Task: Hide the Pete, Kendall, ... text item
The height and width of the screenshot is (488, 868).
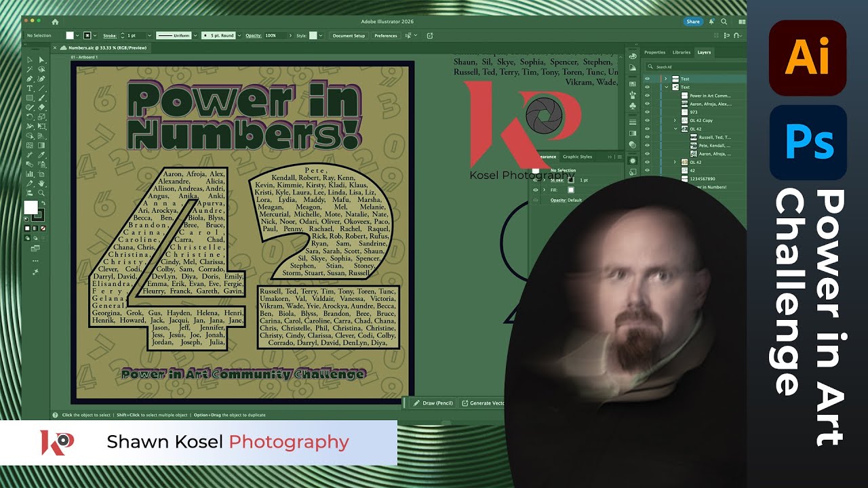Action: (x=647, y=145)
